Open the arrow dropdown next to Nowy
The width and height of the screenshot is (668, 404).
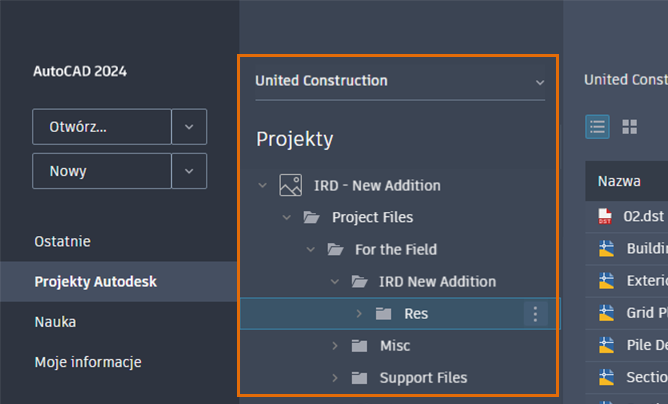coord(189,171)
